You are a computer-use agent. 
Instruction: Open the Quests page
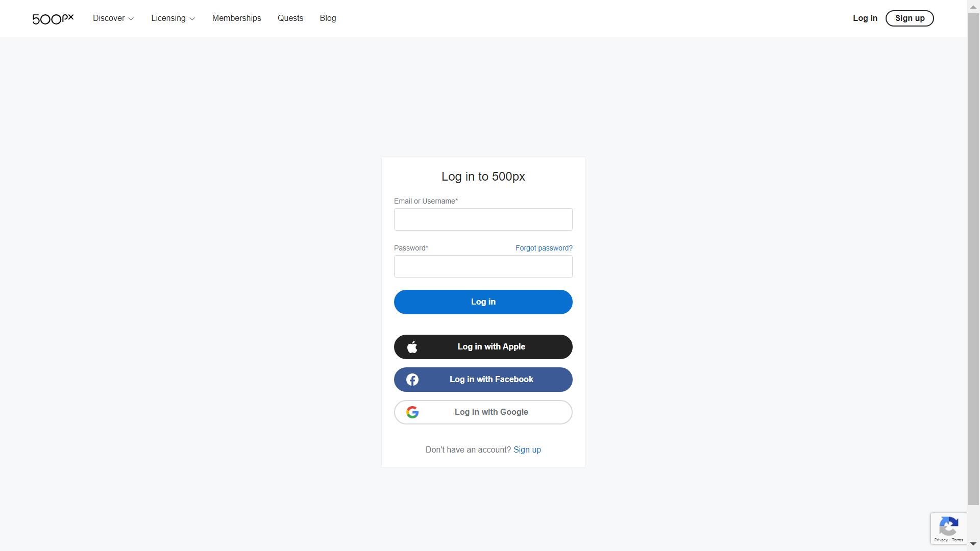tap(290, 18)
